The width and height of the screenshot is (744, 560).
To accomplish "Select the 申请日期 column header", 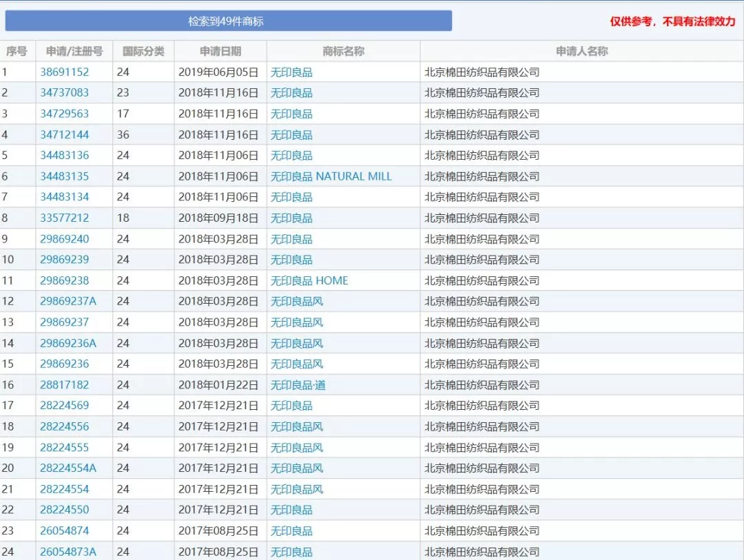I will (x=220, y=51).
